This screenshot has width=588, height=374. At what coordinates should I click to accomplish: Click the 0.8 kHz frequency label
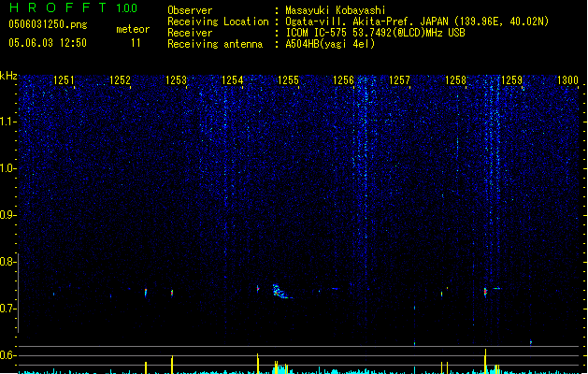[7, 262]
